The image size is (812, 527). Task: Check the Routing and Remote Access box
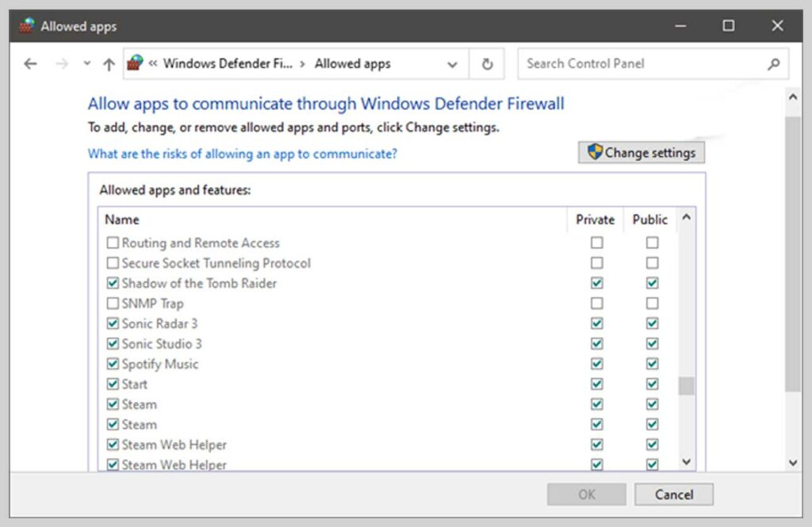pos(113,242)
